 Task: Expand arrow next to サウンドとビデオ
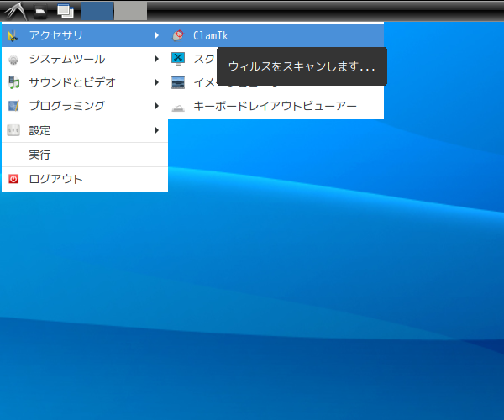click(156, 82)
